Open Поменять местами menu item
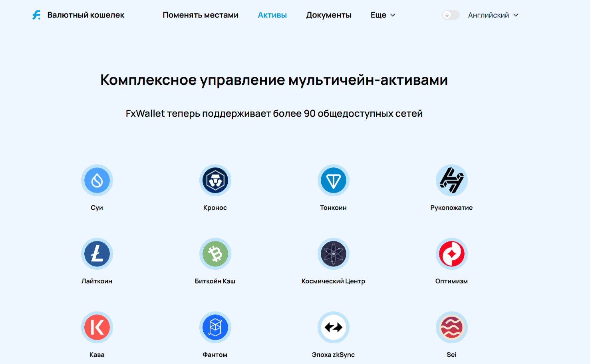This screenshot has height=364, width=590. pos(201,15)
